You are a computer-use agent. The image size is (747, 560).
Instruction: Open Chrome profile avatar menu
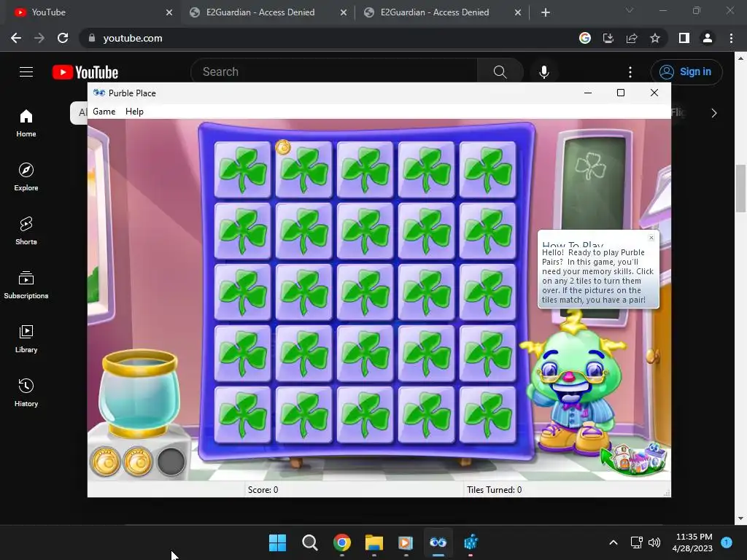pos(708,38)
